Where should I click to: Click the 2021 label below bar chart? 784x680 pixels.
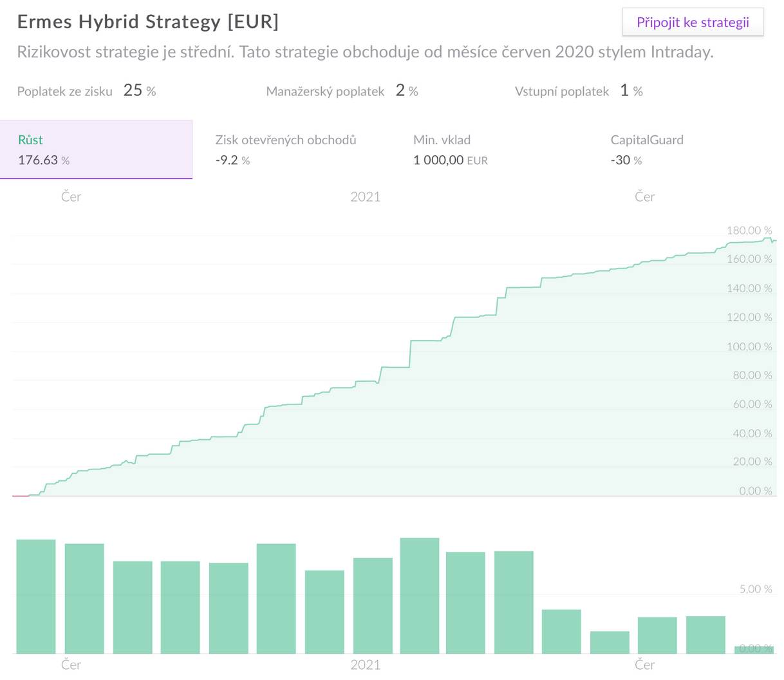365,665
